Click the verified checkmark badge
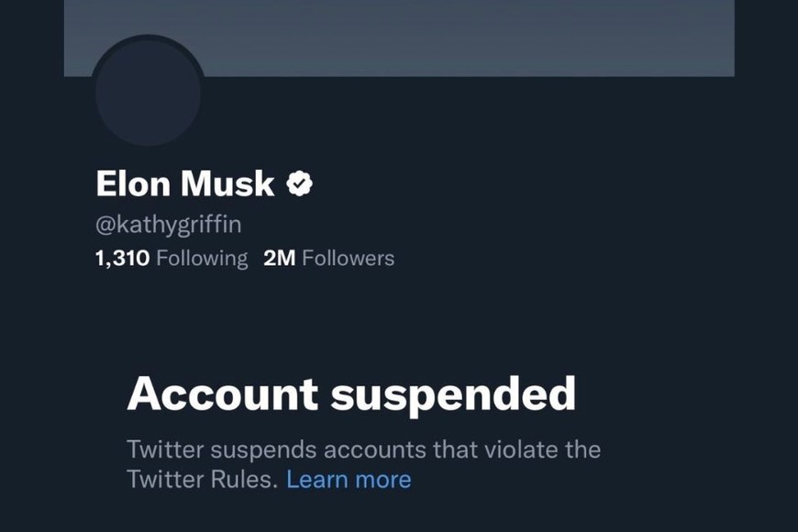Viewport: 798px width, 532px height. (300, 183)
